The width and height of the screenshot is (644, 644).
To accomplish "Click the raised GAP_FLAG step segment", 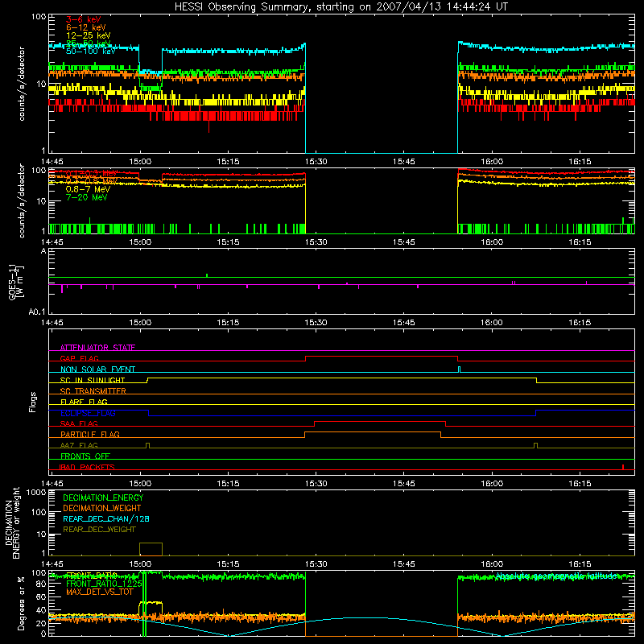I will [x=382, y=356].
